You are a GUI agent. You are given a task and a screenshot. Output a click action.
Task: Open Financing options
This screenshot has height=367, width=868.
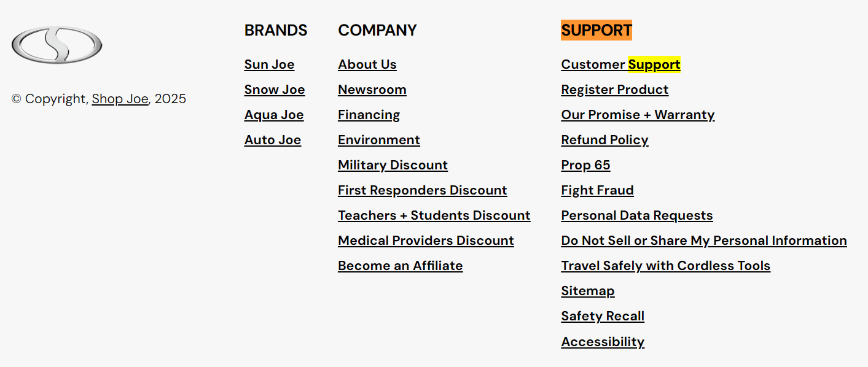(369, 114)
